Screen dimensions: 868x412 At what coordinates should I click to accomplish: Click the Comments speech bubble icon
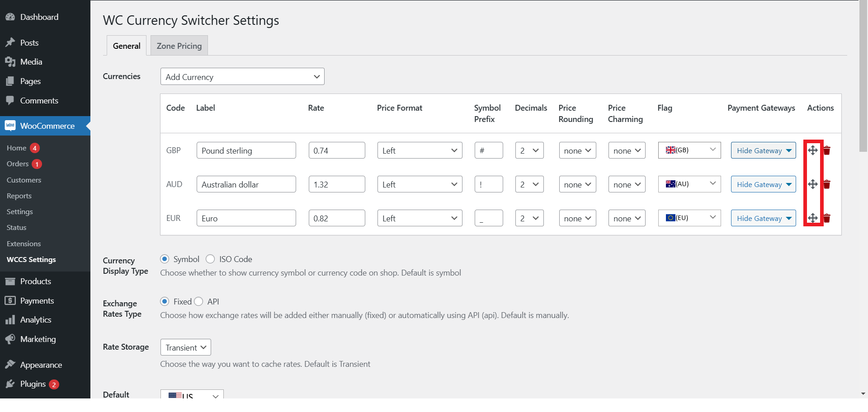point(10,100)
